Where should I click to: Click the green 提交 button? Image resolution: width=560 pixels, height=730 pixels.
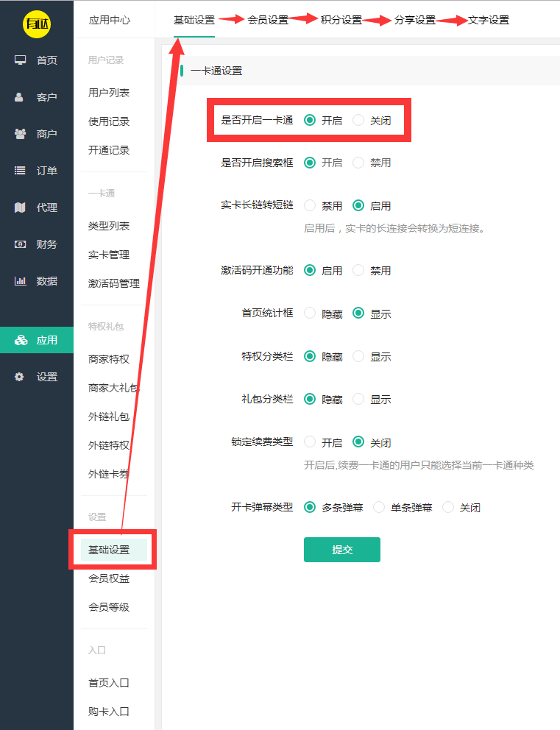tap(342, 550)
